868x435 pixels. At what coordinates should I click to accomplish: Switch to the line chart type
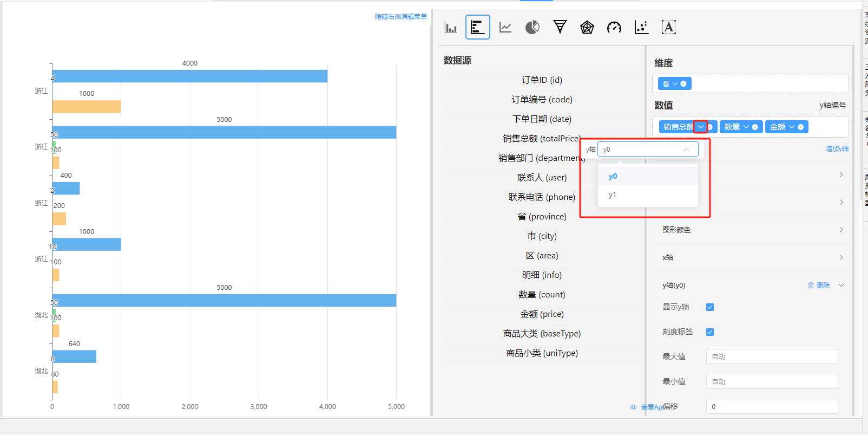[x=505, y=27]
